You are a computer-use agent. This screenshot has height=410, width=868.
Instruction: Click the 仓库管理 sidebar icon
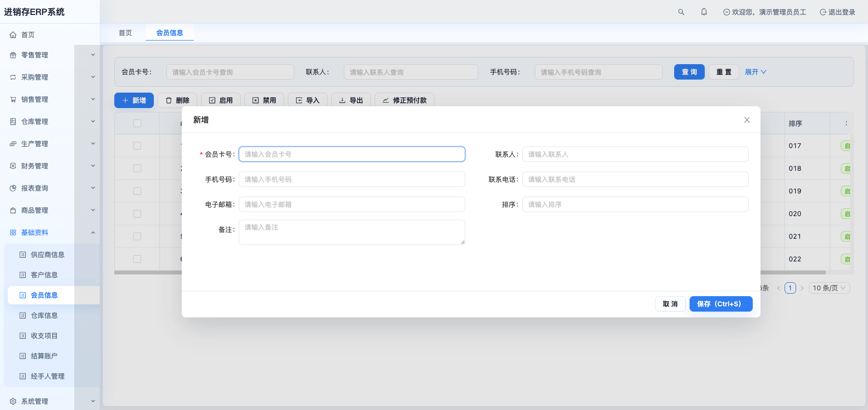point(13,122)
